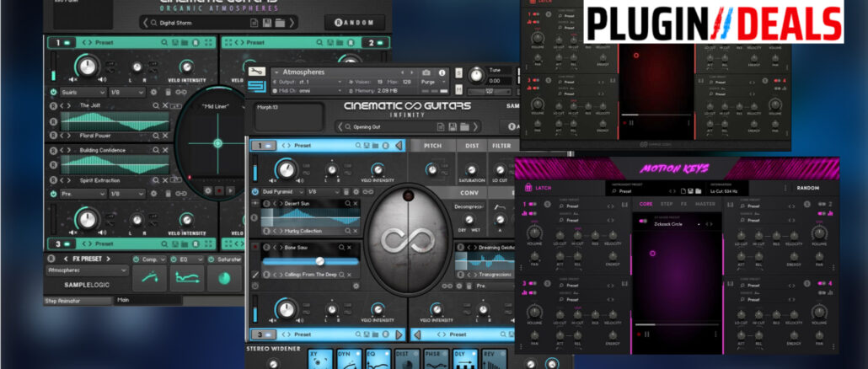868x369 pixels.
Task: Switch to STEP tab in Motion Keys
Action: (667, 204)
